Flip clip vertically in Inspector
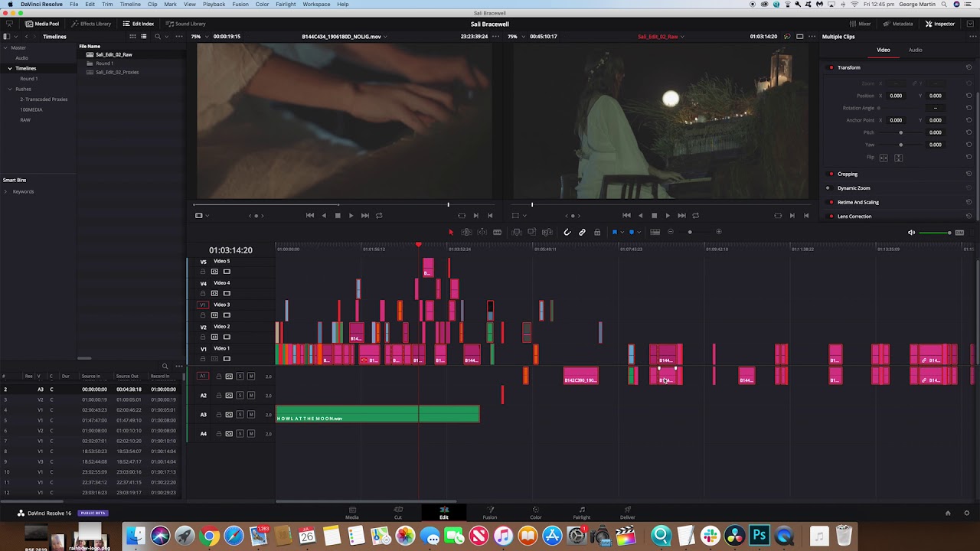The height and width of the screenshot is (551, 980). 899,158
